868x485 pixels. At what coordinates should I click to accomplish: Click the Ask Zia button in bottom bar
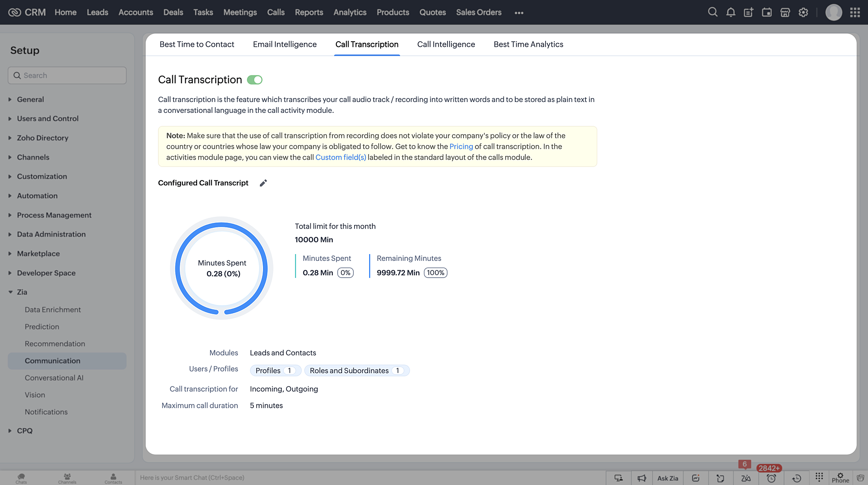coord(667,478)
